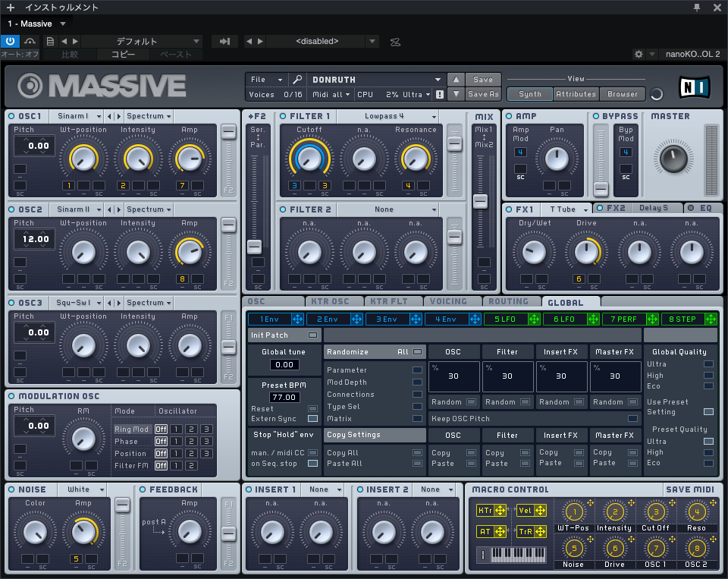Image resolution: width=728 pixels, height=579 pixels.
Task: Click the Save button
Action: 483,80
